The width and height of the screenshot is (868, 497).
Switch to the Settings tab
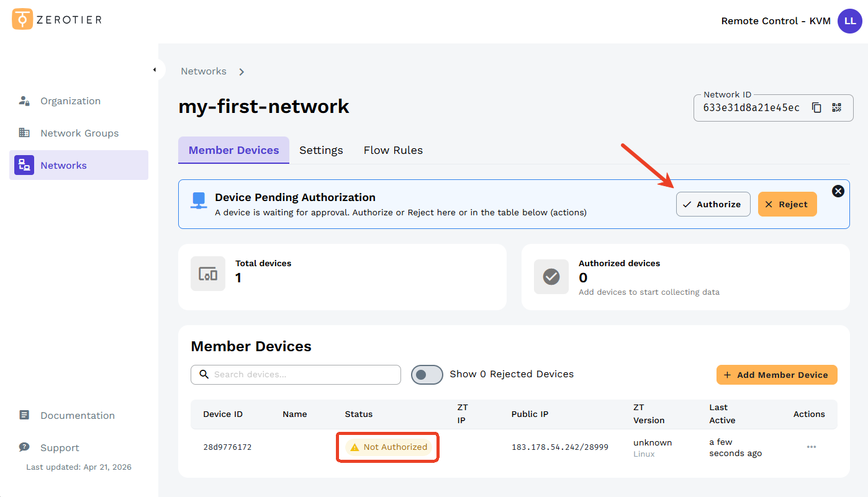pos(321,150)
